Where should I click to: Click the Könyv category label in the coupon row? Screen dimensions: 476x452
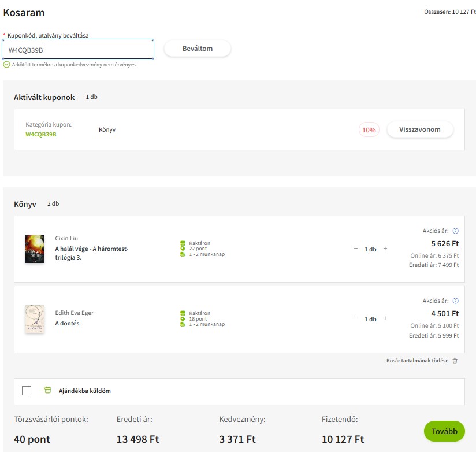[107, 129]
